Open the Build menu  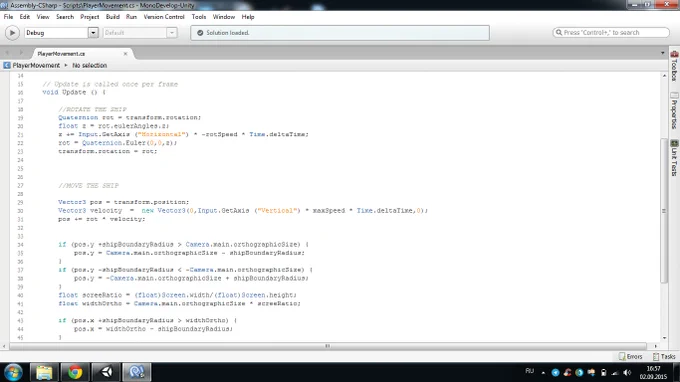click(113, 17)
